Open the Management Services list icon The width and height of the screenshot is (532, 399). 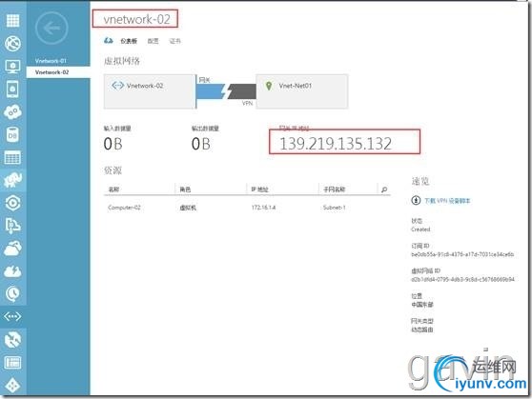coord(12,363)
